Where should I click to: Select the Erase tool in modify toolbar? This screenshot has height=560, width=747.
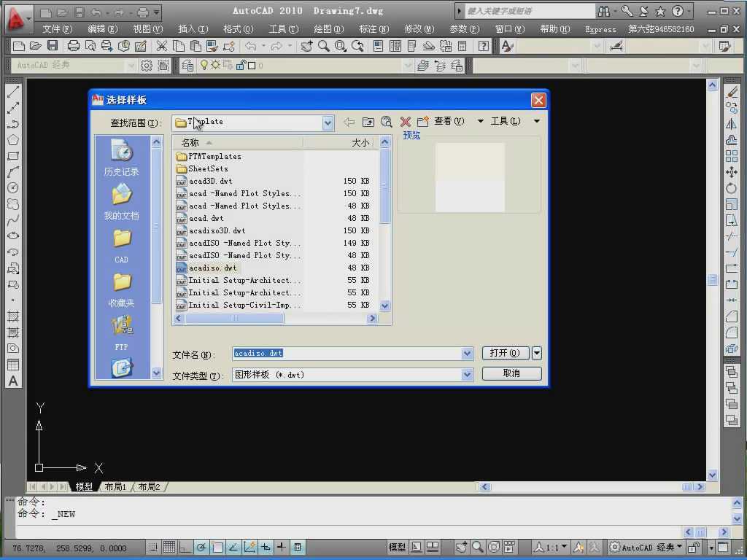(732, 92)
